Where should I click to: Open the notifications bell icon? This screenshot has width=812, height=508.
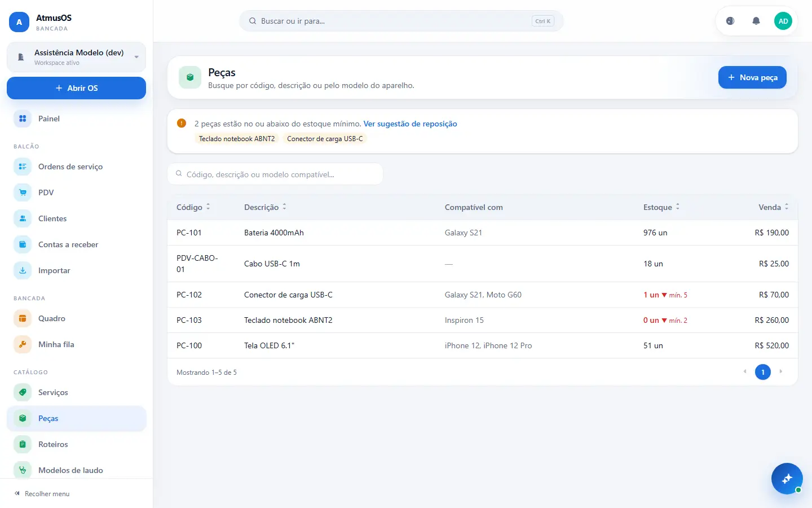coord(756,21)
